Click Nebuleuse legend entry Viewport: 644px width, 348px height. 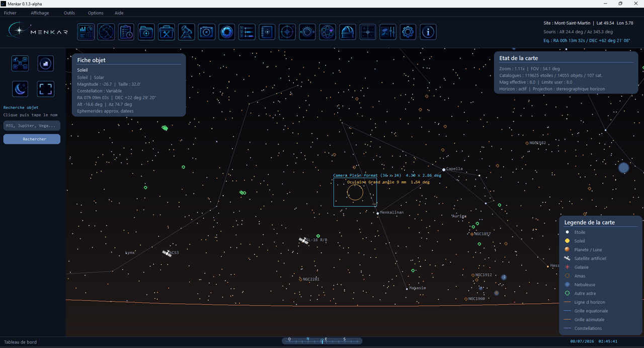(x=585, y=285)
